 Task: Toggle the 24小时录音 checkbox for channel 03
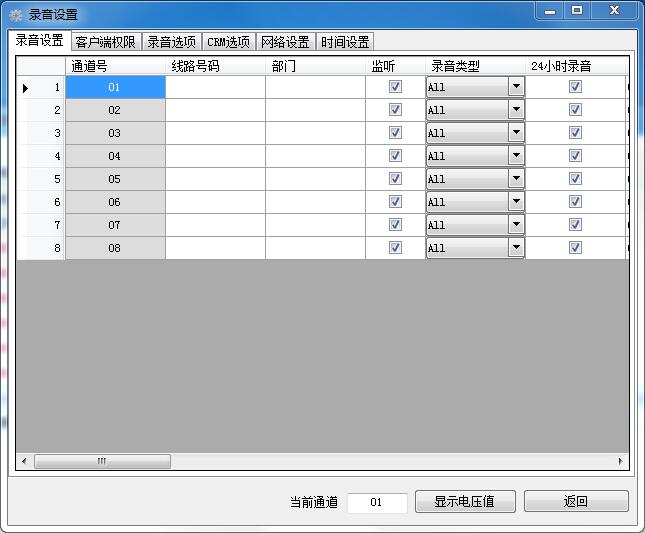(x=575, y=132)
